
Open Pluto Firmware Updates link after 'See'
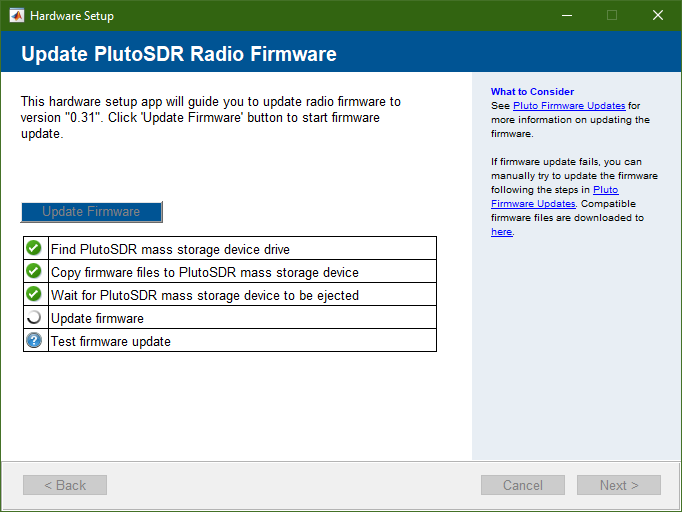click(569, 105)
